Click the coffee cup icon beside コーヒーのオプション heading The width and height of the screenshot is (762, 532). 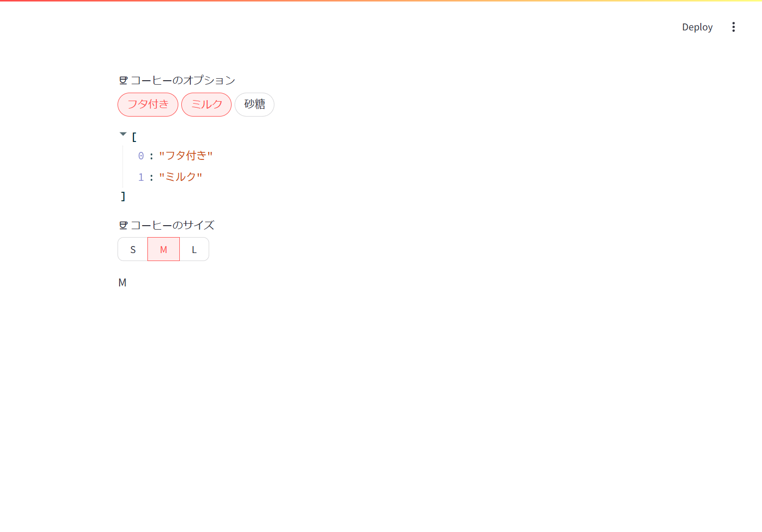click(x=123, y=80)
